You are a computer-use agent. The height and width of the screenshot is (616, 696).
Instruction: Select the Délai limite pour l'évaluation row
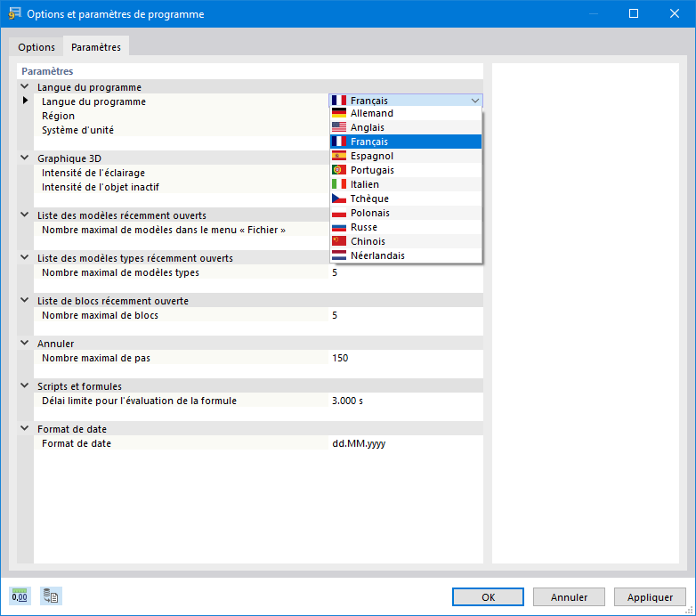coord(181,401)
